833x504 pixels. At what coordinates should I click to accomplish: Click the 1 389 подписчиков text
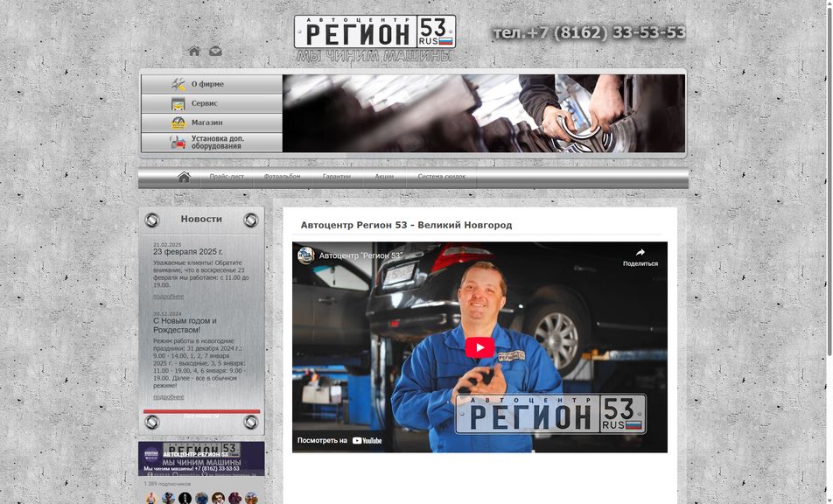(167, 484)
